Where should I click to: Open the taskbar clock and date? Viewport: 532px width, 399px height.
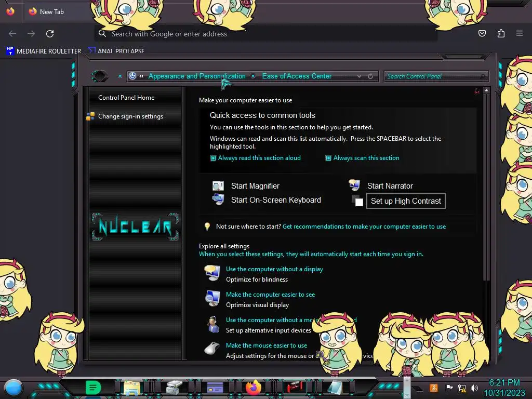(504, 388)
